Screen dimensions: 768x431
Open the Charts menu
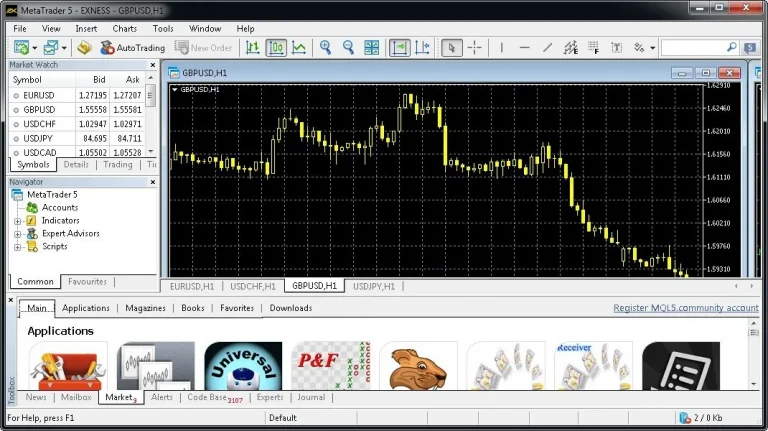(x=125, y=28)
